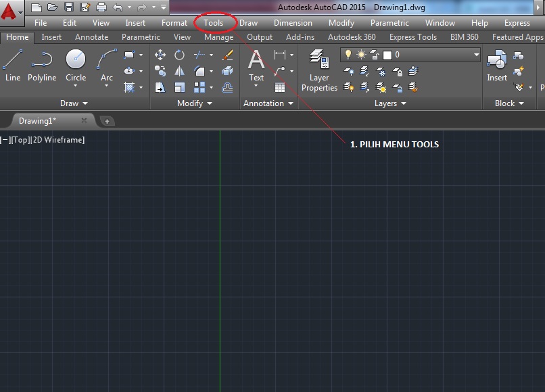545x392 pixels.
Task: Select the Explode tool icon
Action: click(227, 71)
